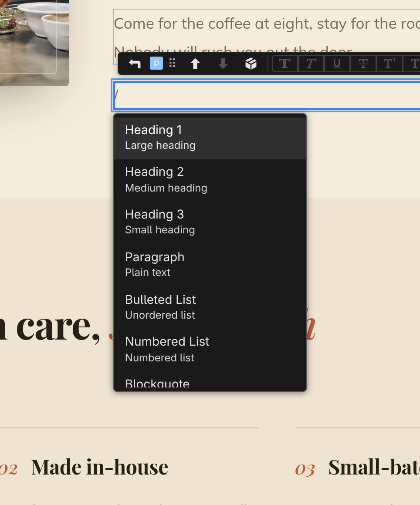Click the 'Made in-house' heading
Screen dimensions: 420x505
pyautogui.click(x=100, y=467)
